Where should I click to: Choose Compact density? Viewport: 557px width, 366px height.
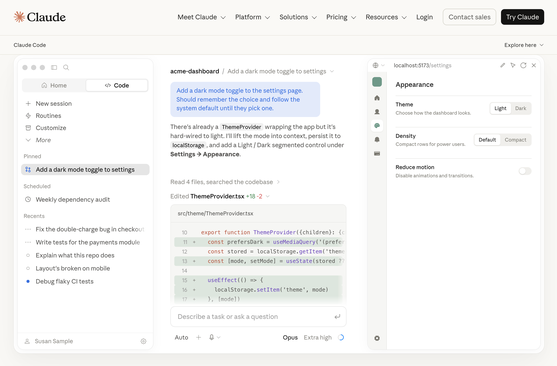pos(515,140)
